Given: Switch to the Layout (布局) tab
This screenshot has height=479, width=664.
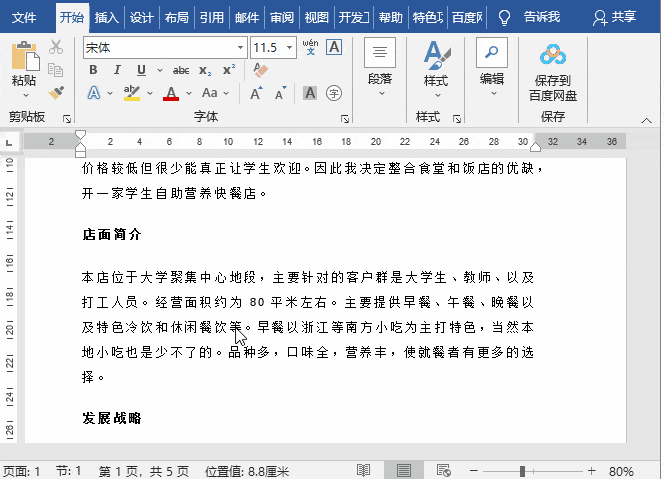Looking at the screenshot, I should pyautogui.click(x=177, y=17).
